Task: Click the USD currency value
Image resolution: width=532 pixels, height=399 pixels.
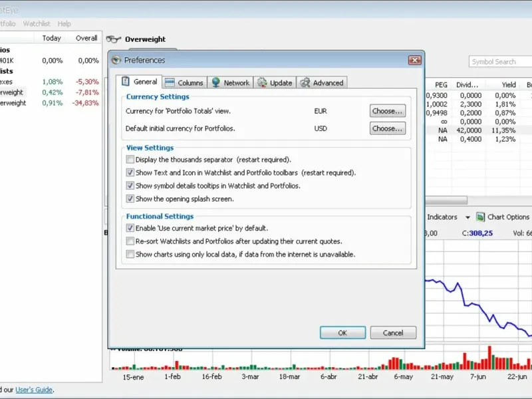Action: (321, 128)
